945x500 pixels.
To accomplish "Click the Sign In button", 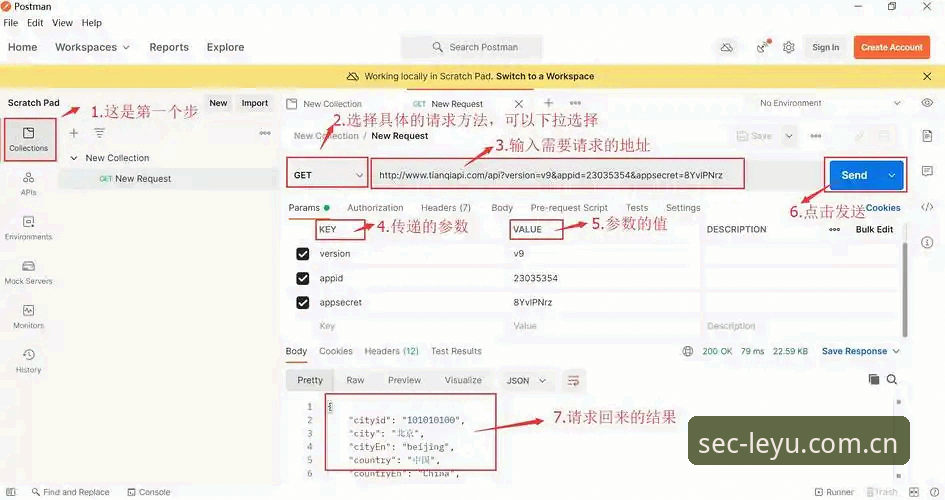I will click(x=825, y=47).
